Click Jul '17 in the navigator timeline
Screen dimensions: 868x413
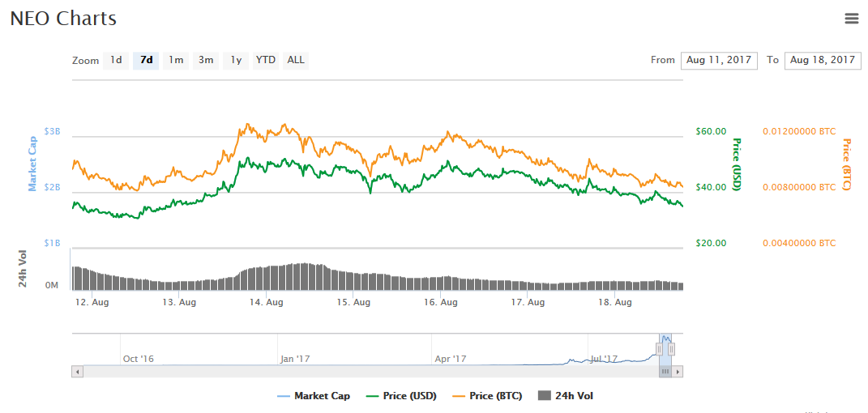[604, 359]
